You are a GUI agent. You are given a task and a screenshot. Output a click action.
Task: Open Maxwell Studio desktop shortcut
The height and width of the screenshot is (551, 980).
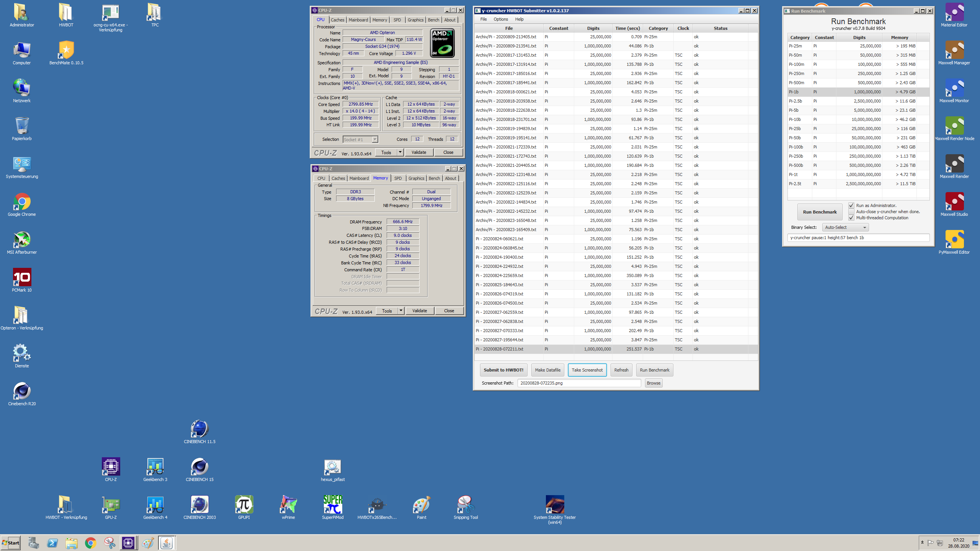[x=954, y=204]
